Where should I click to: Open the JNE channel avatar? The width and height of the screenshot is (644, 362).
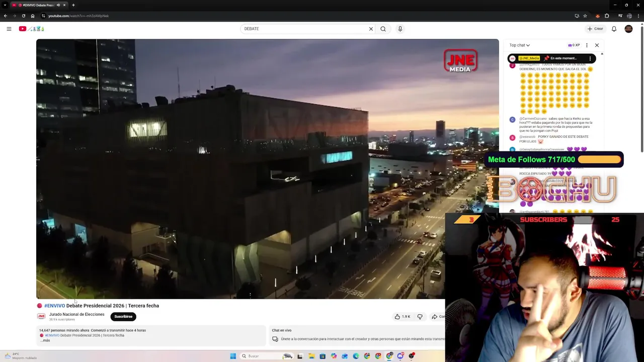41,316
